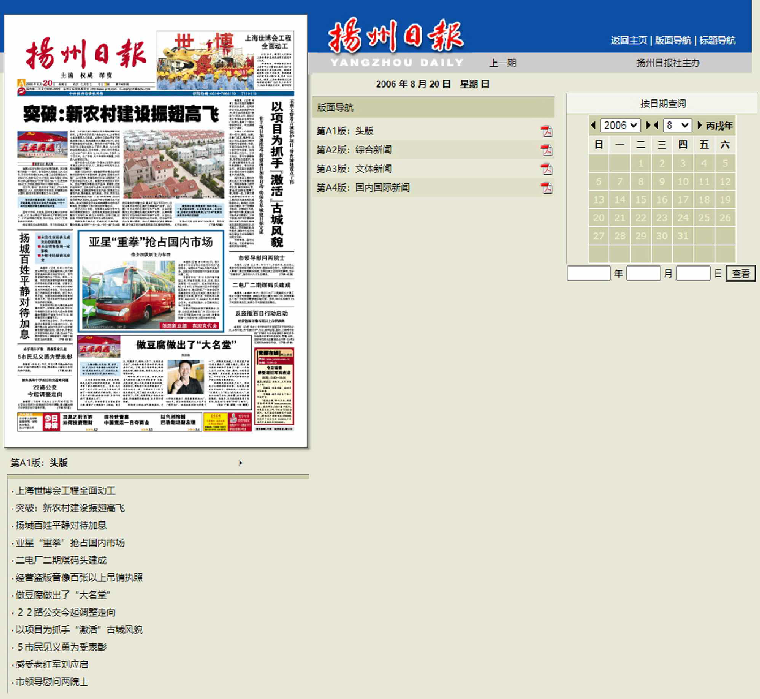
Task: Open article 上海世博会工程全面动工
Action: pyautogui.click(x=65, y=491)
